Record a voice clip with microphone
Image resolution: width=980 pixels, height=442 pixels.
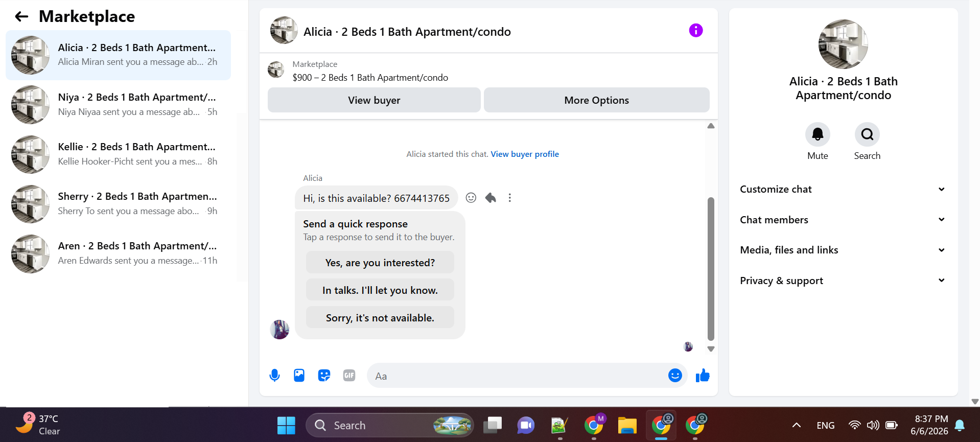(x=274, y=376)
